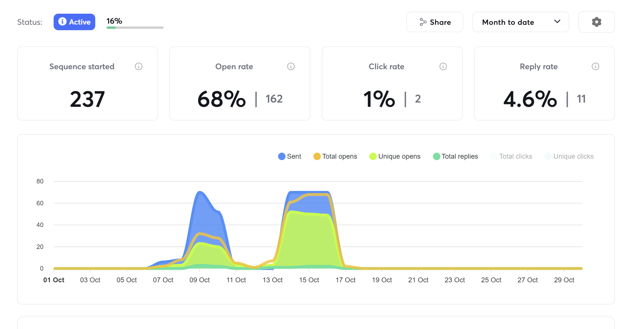Click the share network icon beside Share text

(x=423, y=22)
